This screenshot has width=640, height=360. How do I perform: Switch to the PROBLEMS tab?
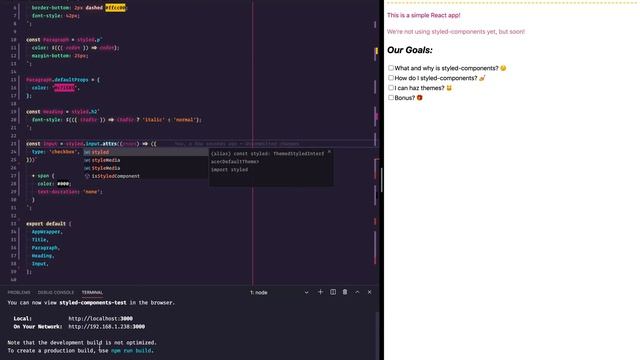19,292
